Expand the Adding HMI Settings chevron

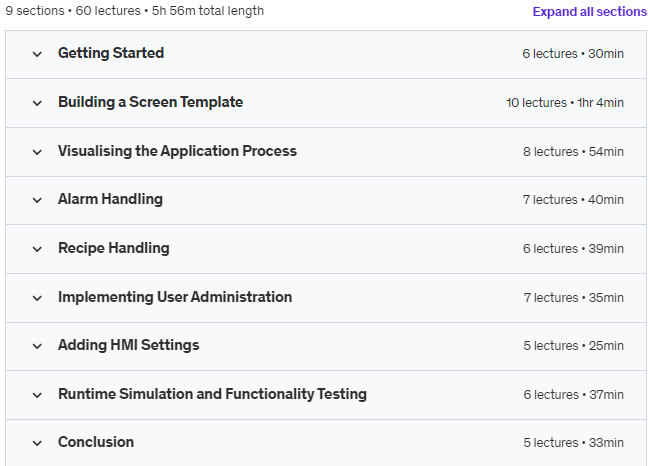pos(37,346)
